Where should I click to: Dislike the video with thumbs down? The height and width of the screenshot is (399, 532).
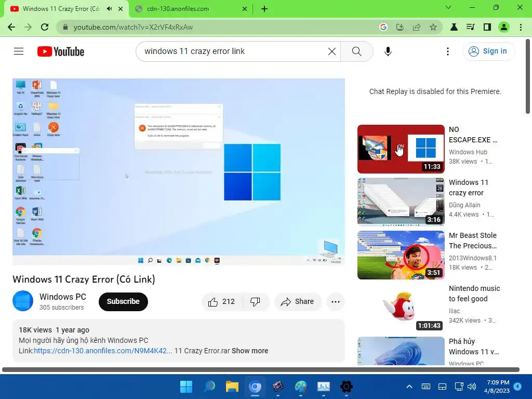click(255, 302)
